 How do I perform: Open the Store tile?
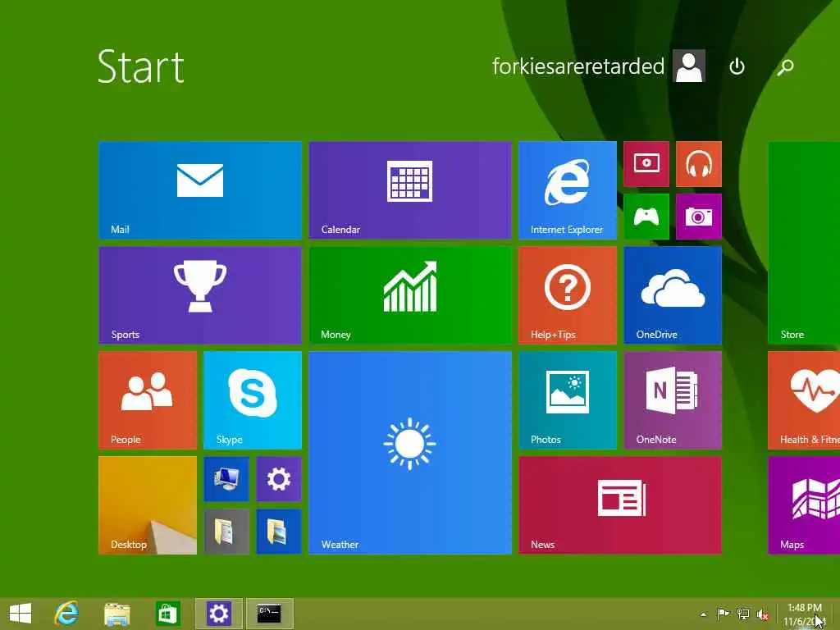click(x=804, y=243)
